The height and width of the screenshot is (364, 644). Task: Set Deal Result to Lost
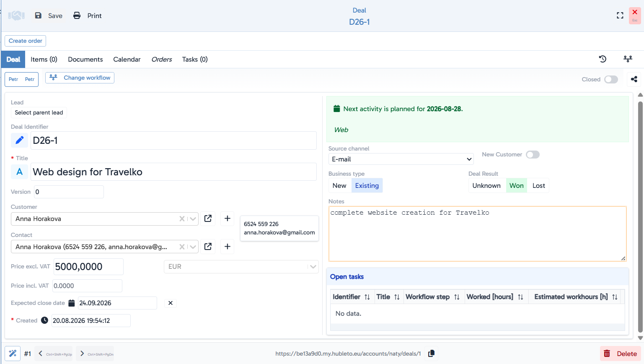click(x=539, y=186)
